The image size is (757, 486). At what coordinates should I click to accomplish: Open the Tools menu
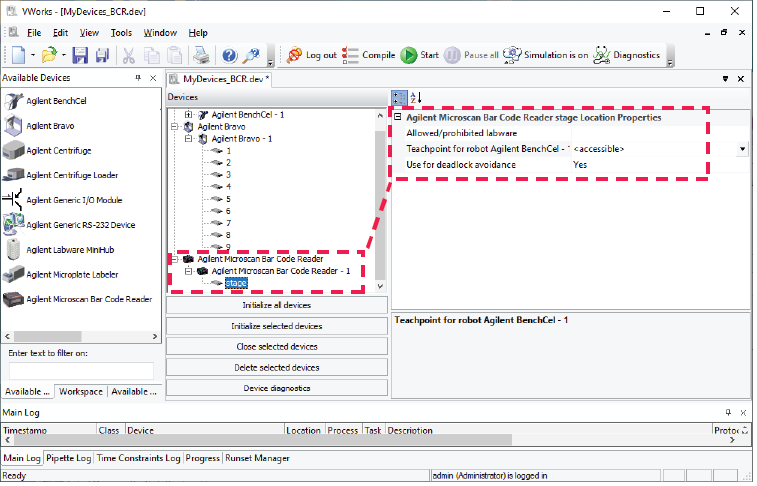click(x=121, y=33)
